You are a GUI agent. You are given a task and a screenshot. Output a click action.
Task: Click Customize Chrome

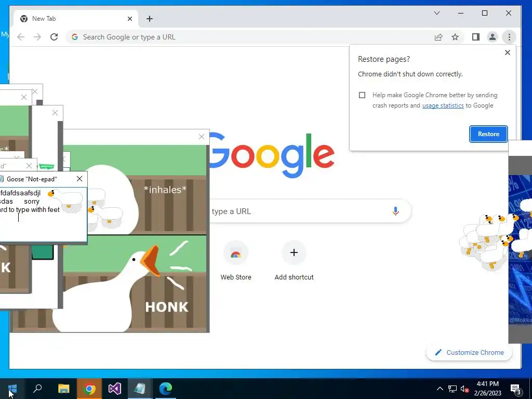469,353
